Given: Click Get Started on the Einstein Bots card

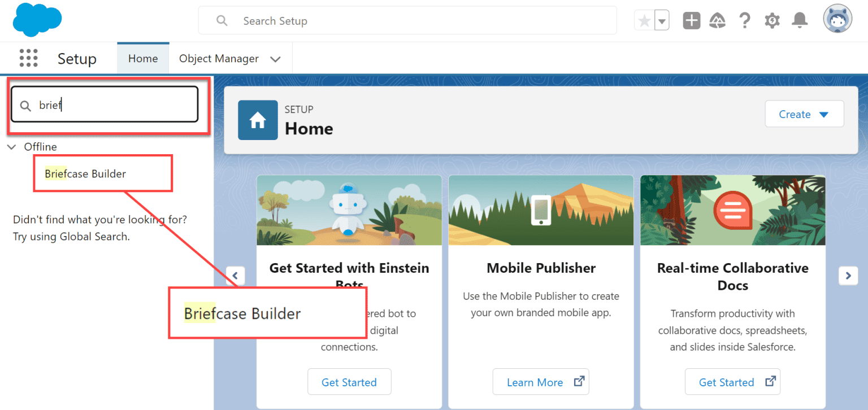Looking at the screenshot, I should tap(349, 382).
